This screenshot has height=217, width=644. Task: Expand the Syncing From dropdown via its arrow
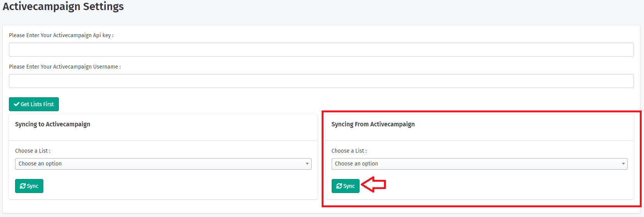point(623,164)
